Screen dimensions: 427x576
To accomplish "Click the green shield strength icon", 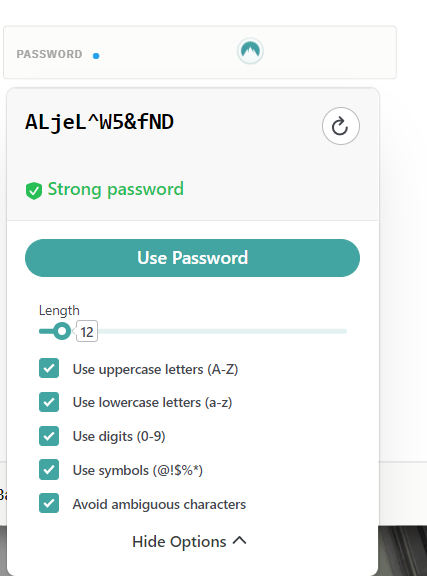I will 34,191.
